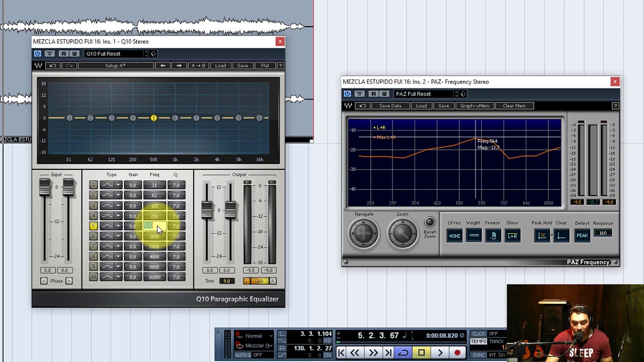Toggle the Link button between L and R
This screenshot has width=644, height=362.
click(260, 281)
